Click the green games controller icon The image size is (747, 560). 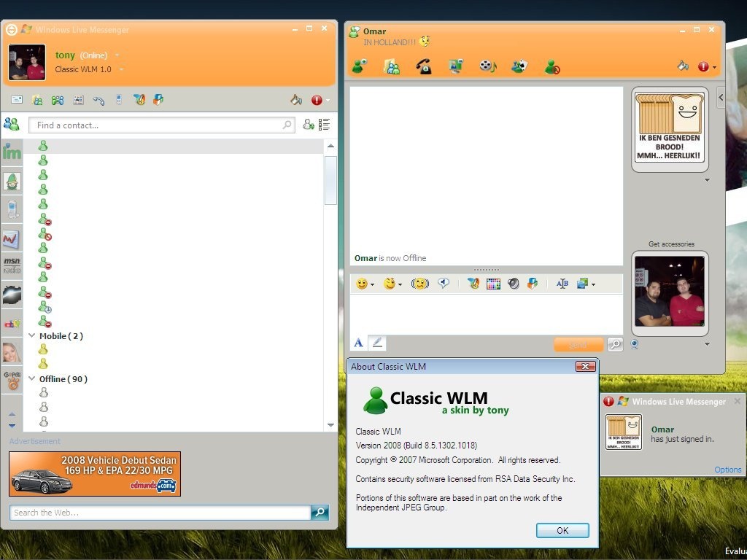58,100
